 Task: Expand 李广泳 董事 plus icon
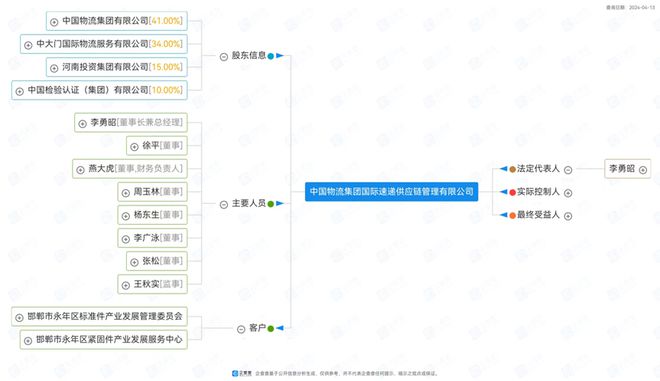point(125,240)
